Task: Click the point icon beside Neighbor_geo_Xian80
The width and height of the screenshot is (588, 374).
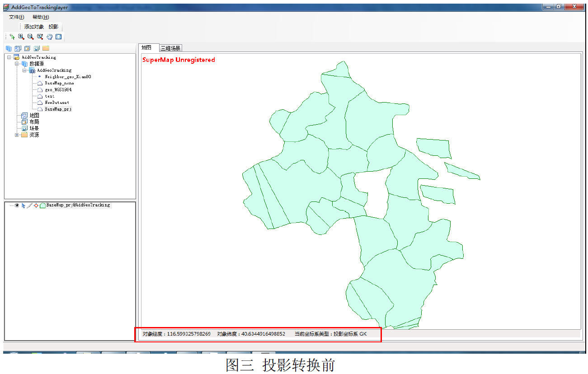Action: point(40,77)
